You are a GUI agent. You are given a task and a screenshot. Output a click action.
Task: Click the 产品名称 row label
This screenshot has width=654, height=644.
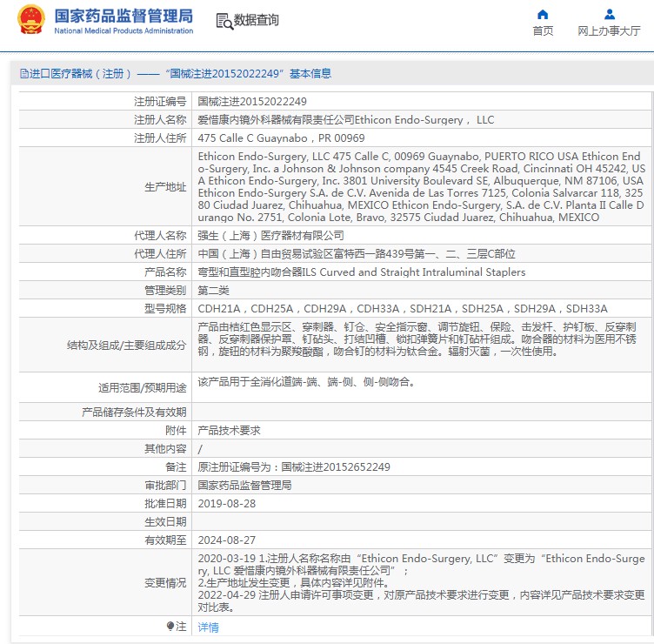coord(165,272)
